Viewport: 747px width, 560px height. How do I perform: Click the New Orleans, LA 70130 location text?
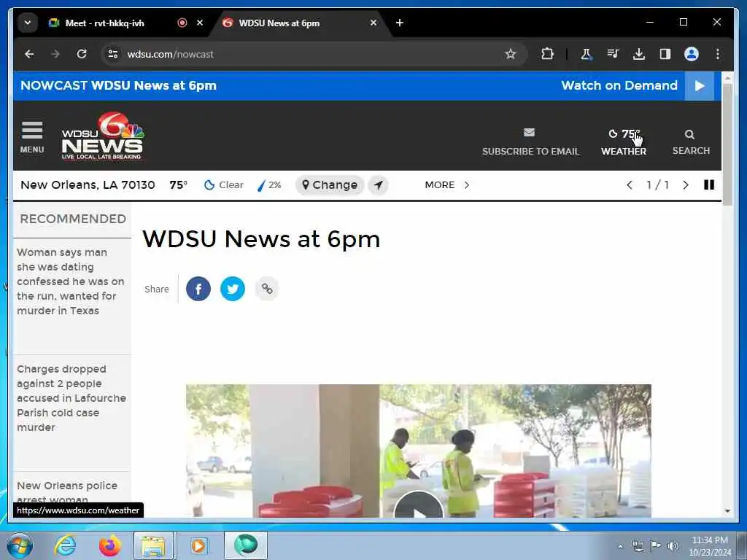[88, 184]
